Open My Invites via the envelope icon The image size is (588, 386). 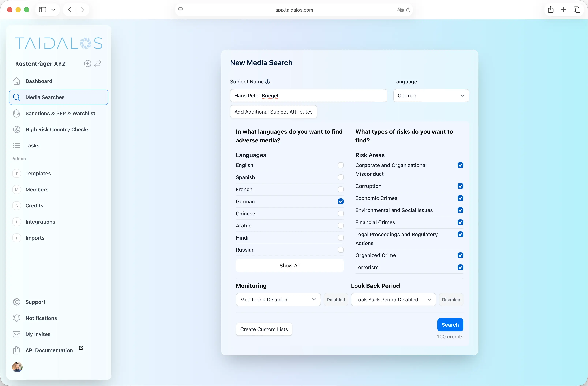tap(16, 334)
